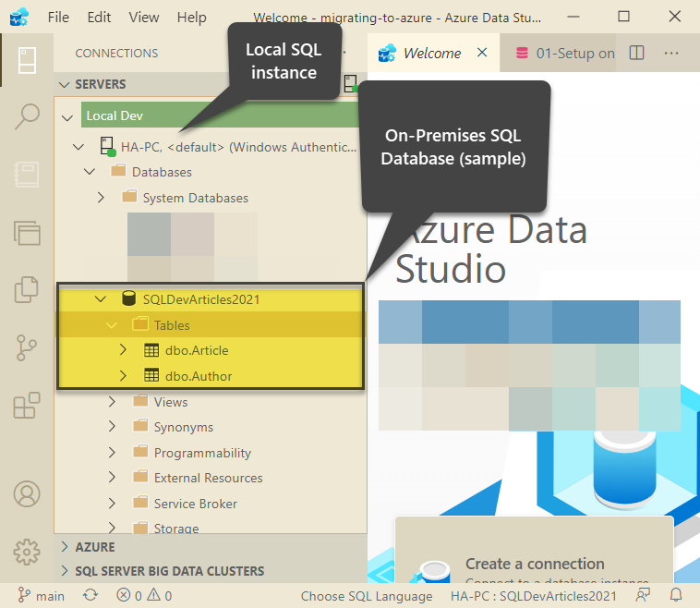Open the Edit menu
This screenshot has height=608, width=700.
99,17
